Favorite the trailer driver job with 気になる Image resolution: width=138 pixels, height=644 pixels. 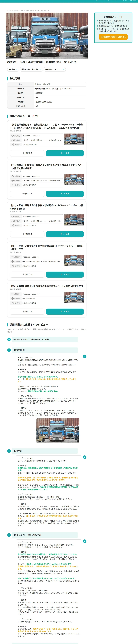coord(27,153)
